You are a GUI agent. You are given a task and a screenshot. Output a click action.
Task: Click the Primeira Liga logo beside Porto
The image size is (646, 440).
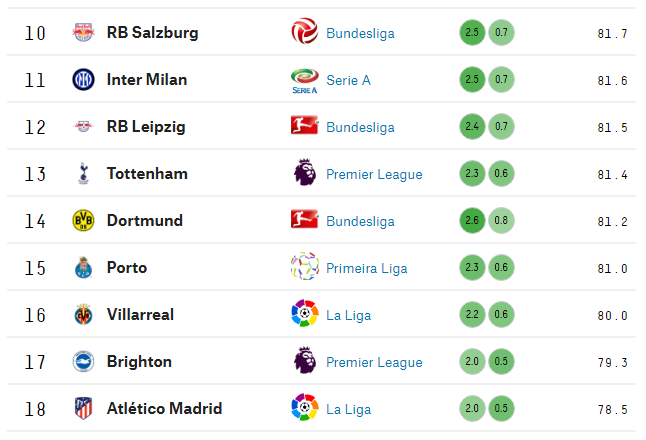point(304,267)
